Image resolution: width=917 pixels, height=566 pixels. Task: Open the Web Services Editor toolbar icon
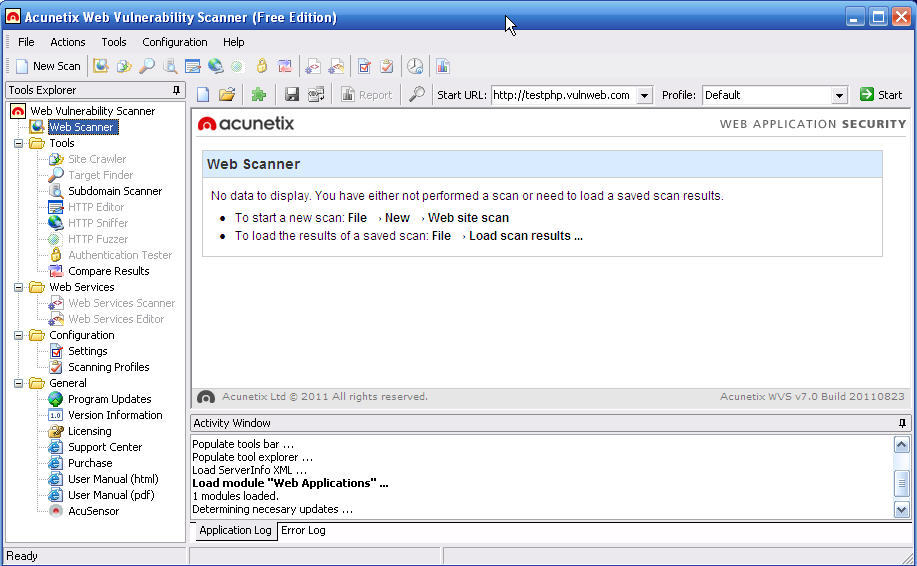tap(336, 66)
